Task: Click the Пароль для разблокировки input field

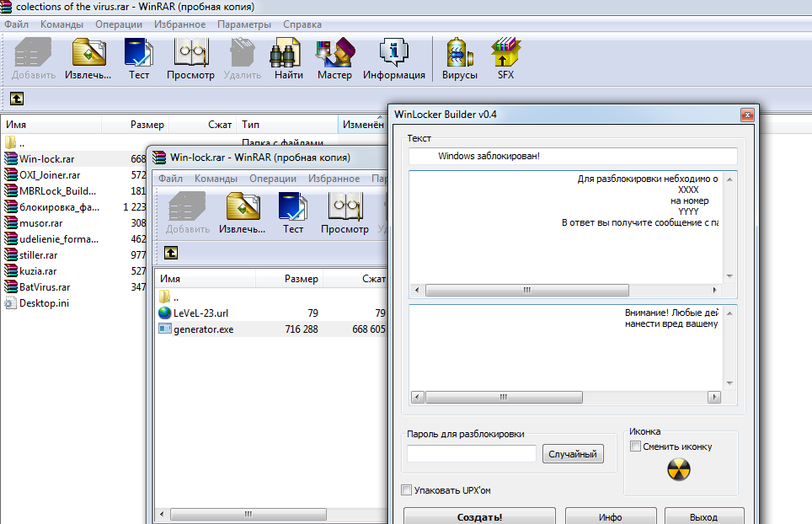Action: pos(471,453)
